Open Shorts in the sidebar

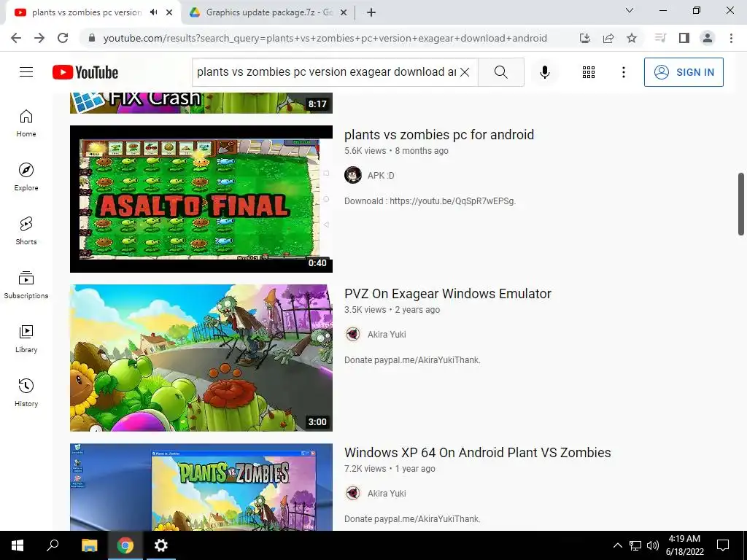click(x=26, y=230)
